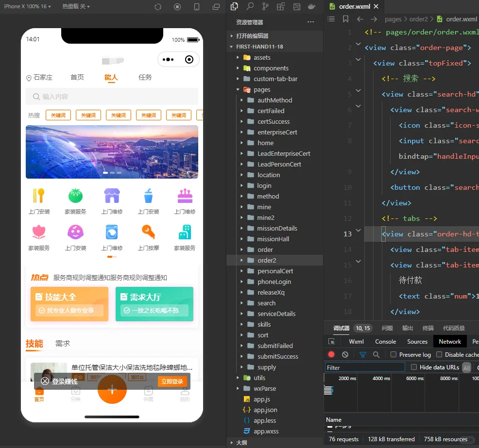The height and width of the screenshot is (448, 479).
Task: Switch to the Sources tab in debugger
Action: [417, 342]
